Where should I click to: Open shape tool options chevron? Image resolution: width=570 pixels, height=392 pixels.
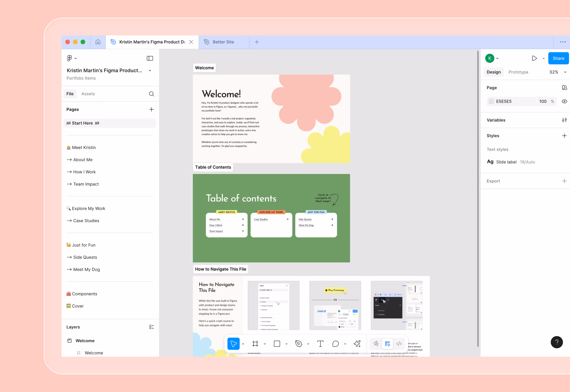[286, 344]
